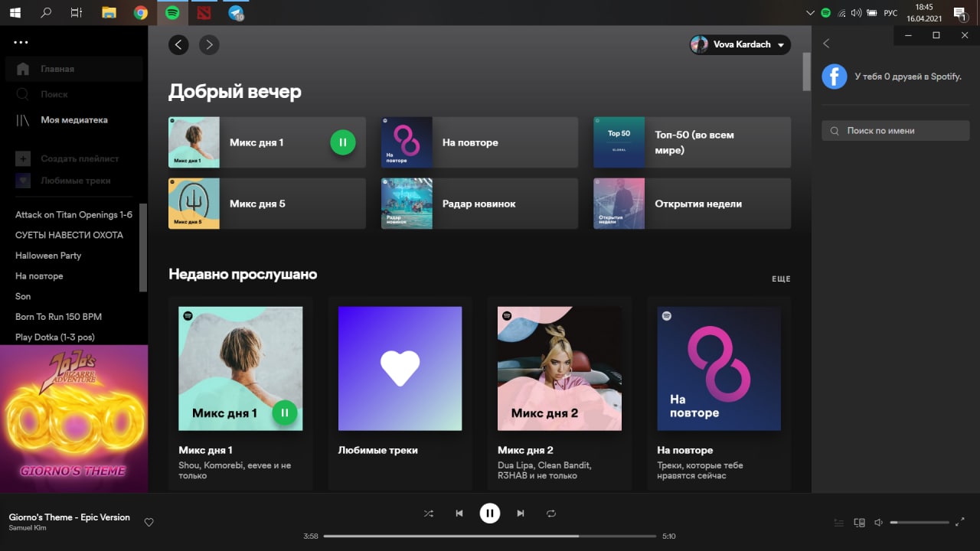Open Telegram from the taskbar
This screenshot has height=551, width=980.
(236, 12)
